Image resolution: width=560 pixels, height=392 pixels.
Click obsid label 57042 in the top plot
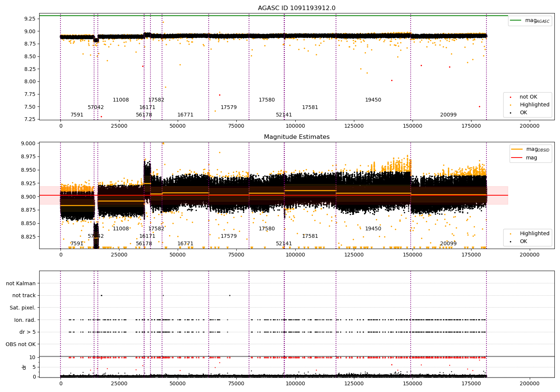click(96, 107)
